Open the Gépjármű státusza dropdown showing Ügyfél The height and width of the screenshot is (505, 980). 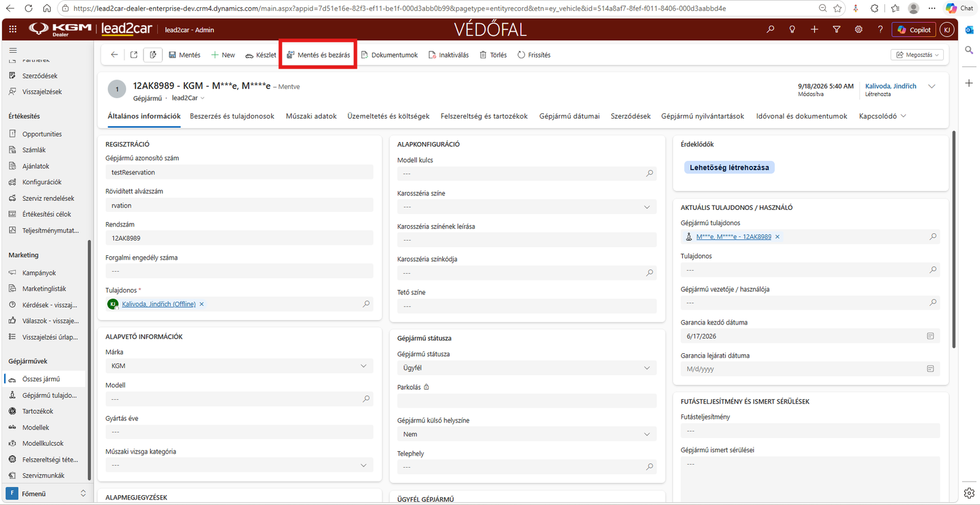click(x=527, y=368)
